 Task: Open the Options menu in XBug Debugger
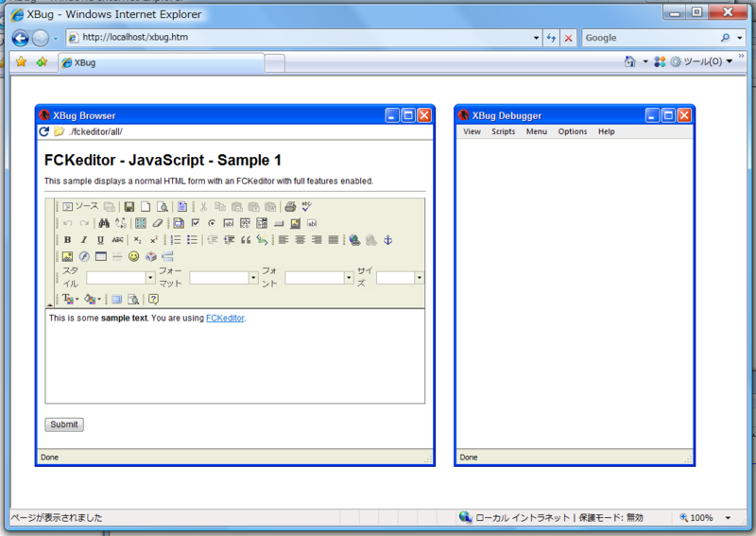click(573, 131)
